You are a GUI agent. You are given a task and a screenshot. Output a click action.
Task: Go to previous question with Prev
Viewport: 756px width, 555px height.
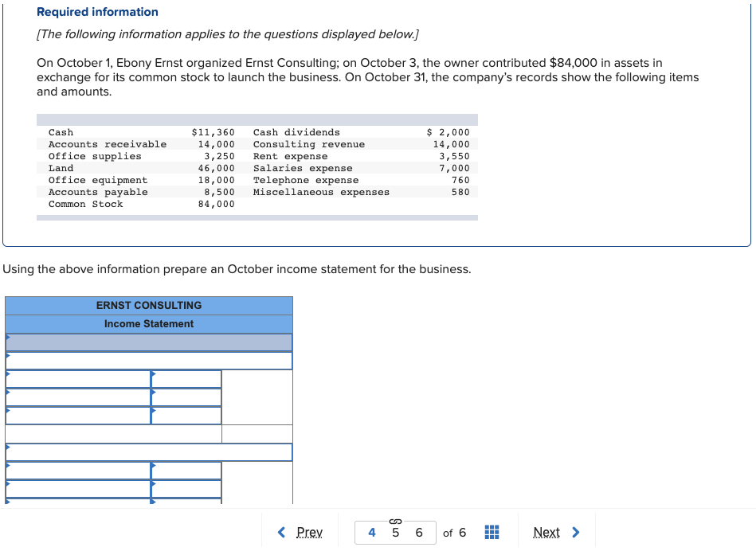[x=310, y=532]
